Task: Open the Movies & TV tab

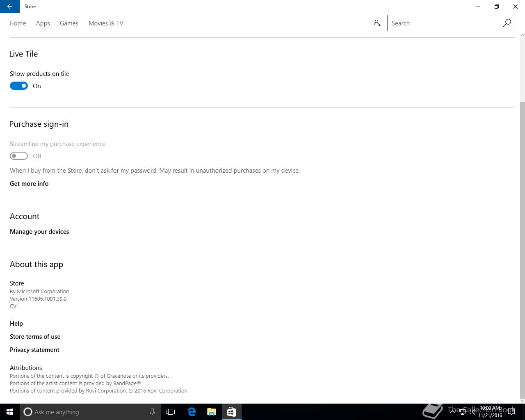Action: click(x=106, y=23)
